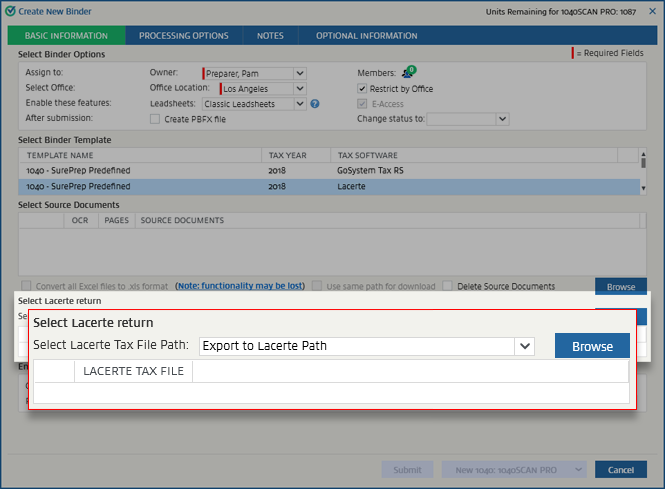Click the SurePrep logo in title bar
The width and height of the screenshot is (665, 489).
[x=10, y=10]
